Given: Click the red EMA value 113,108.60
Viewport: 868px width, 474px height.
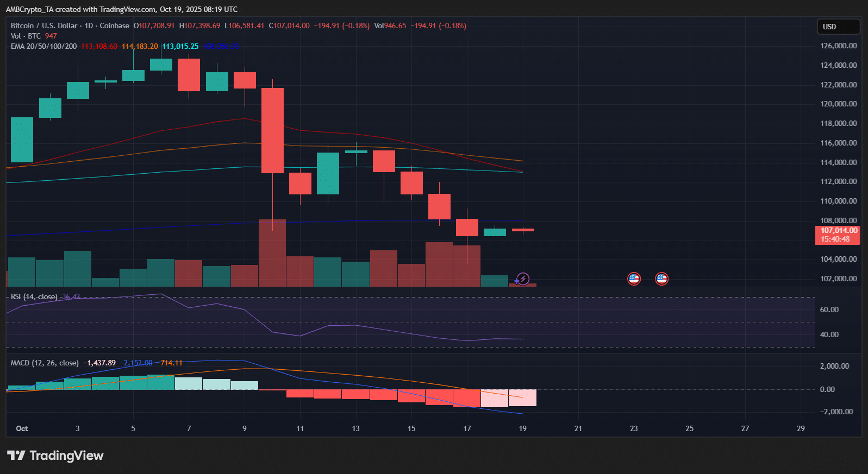Looking at the screenshot, I should tap(99, 46).
